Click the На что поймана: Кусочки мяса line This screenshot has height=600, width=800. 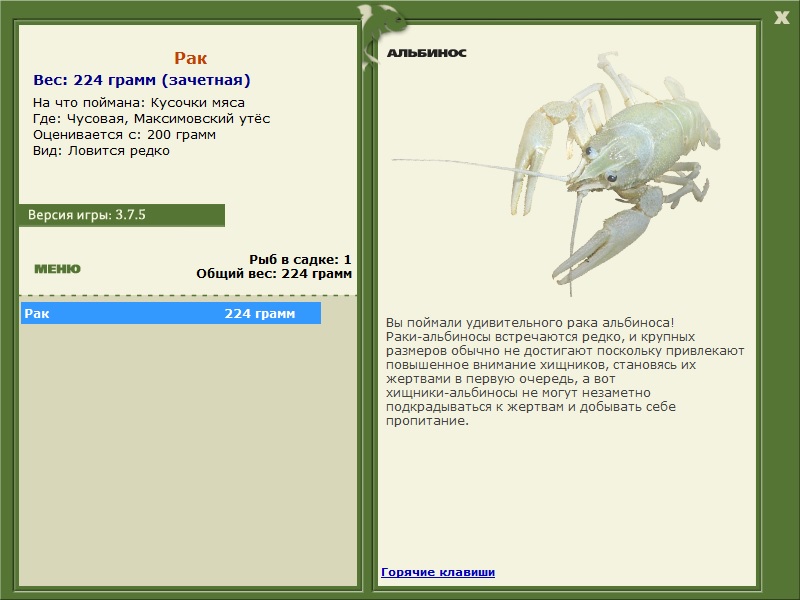[x=139, y=103]
